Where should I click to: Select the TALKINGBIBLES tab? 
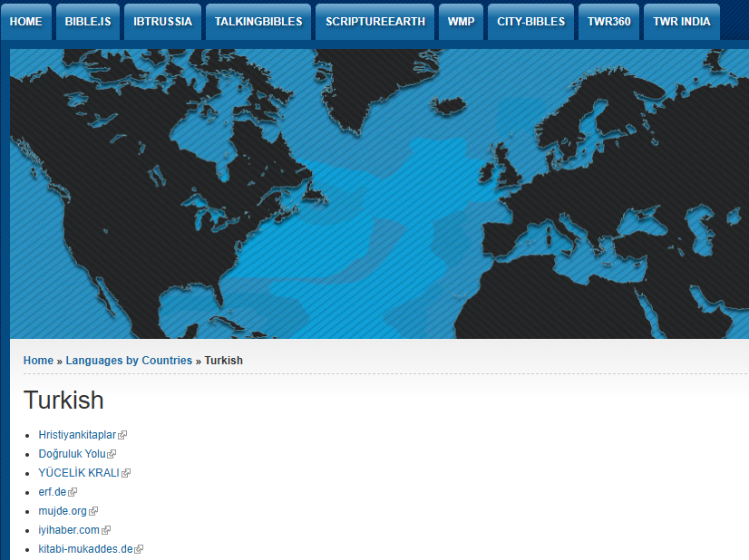point(258,22)
